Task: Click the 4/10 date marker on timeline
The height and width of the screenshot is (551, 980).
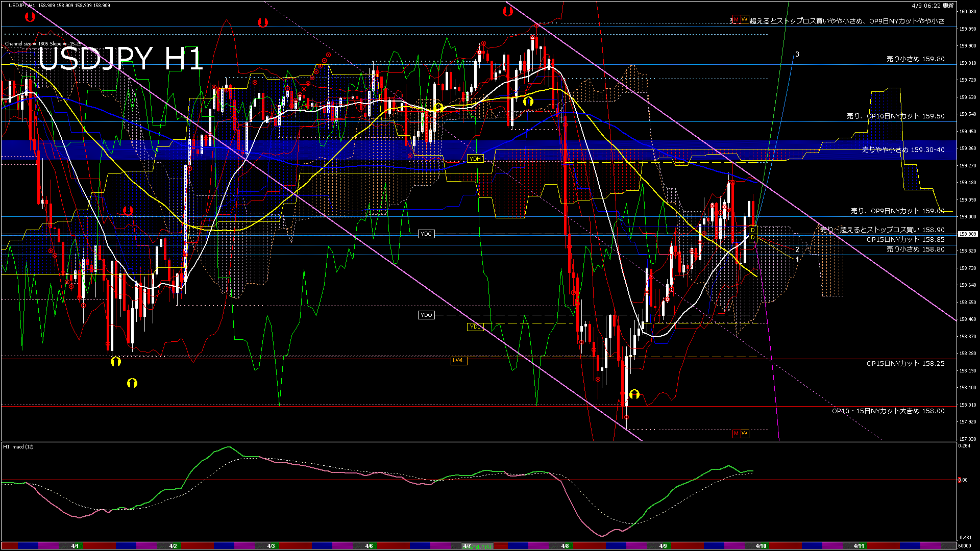Action: pos(761,546)
